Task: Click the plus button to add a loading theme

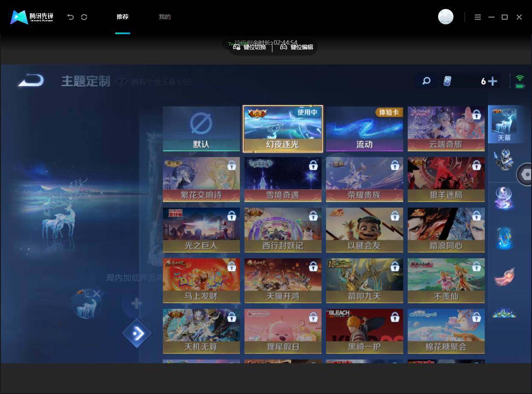Action: click(x=137, y=304)
